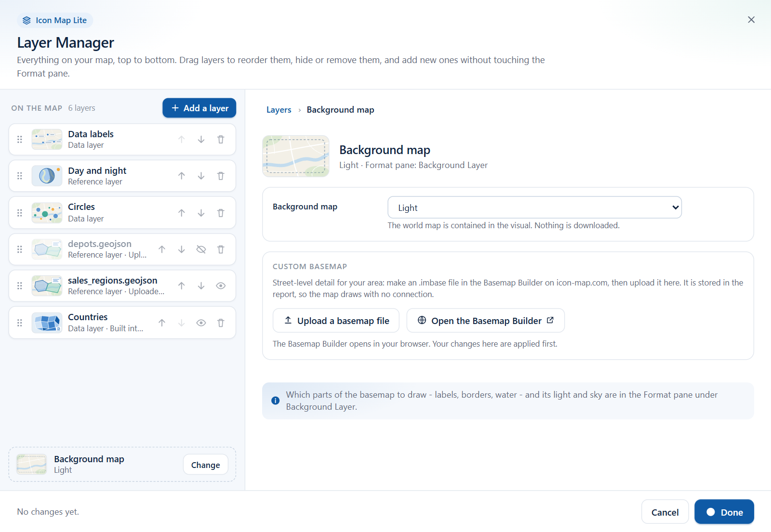Image resolution: width=771 pixels, height=532 pixels.
Task: Move Circles layer down
Action: [x=201, y=213]
